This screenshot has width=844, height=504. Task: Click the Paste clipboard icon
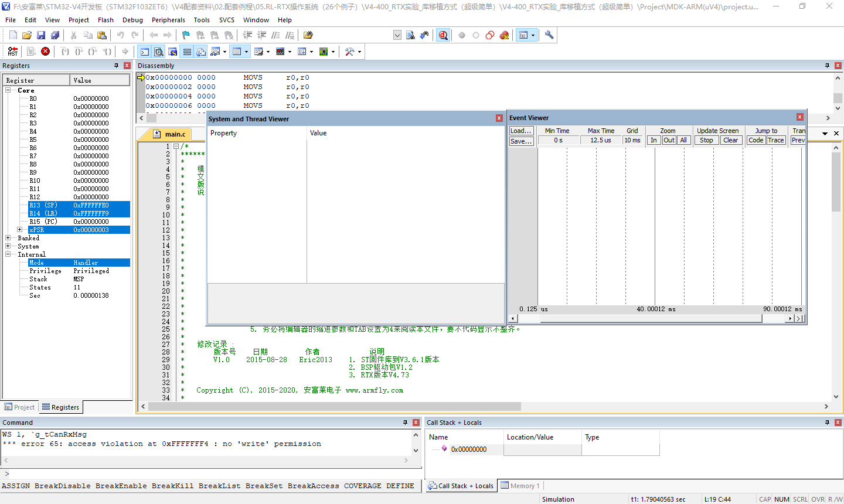point(101,35)
